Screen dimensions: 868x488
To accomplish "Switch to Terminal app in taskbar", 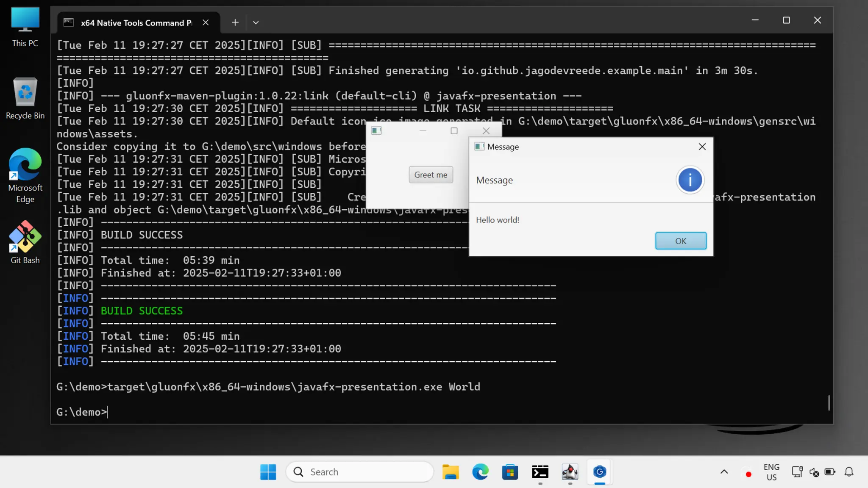I will coord(540,471).
